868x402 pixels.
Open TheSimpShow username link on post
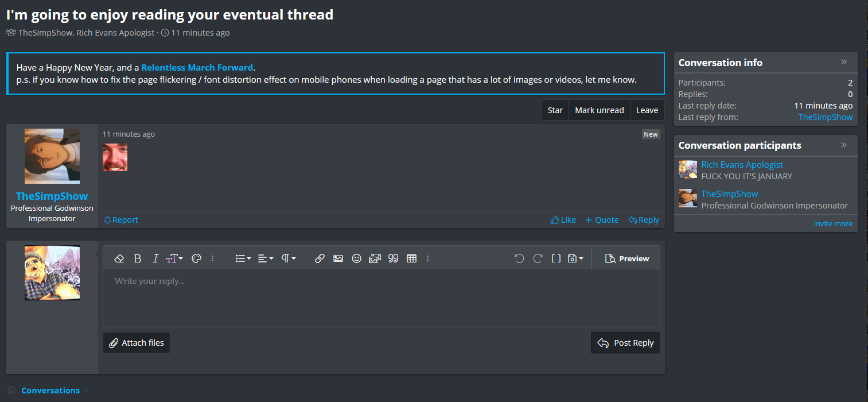(52, 196)
